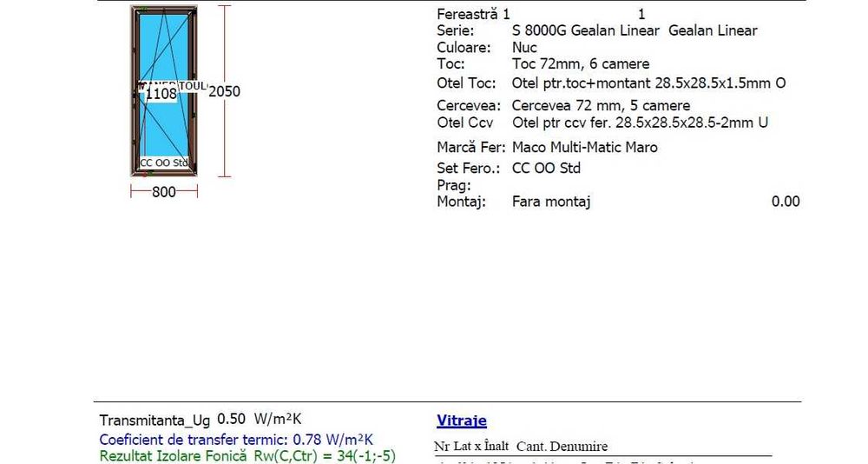Viewport: 868px width, 464px height.
Task: Click the window drawing thumbnail
Action: tap(164, 91)
